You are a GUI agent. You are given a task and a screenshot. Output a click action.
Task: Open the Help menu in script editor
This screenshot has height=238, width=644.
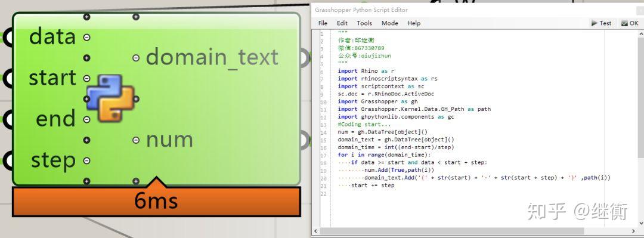[414, 23]
